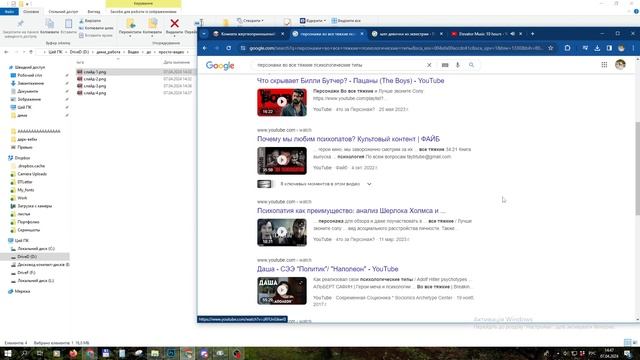Open Chrome downloads icon
The image size is (640, 360).
(597, 48)
